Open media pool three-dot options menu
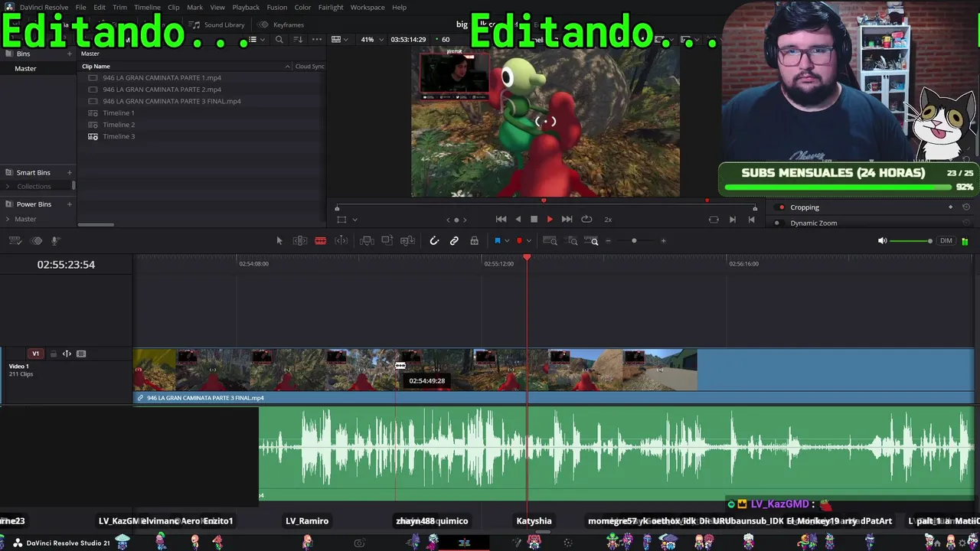The image size is (980, 551). tap(317, 40)
